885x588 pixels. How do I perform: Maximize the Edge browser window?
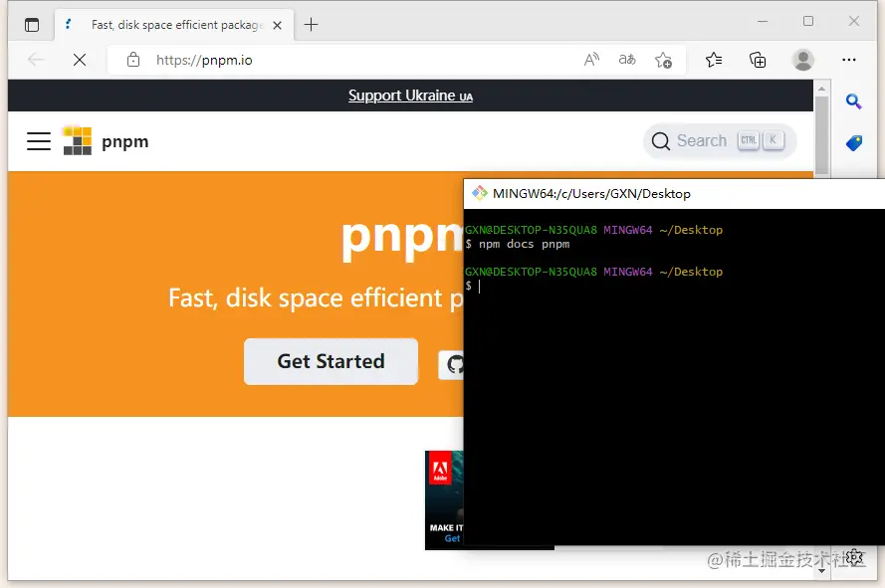pyautogui.click(x=808, y=22)
